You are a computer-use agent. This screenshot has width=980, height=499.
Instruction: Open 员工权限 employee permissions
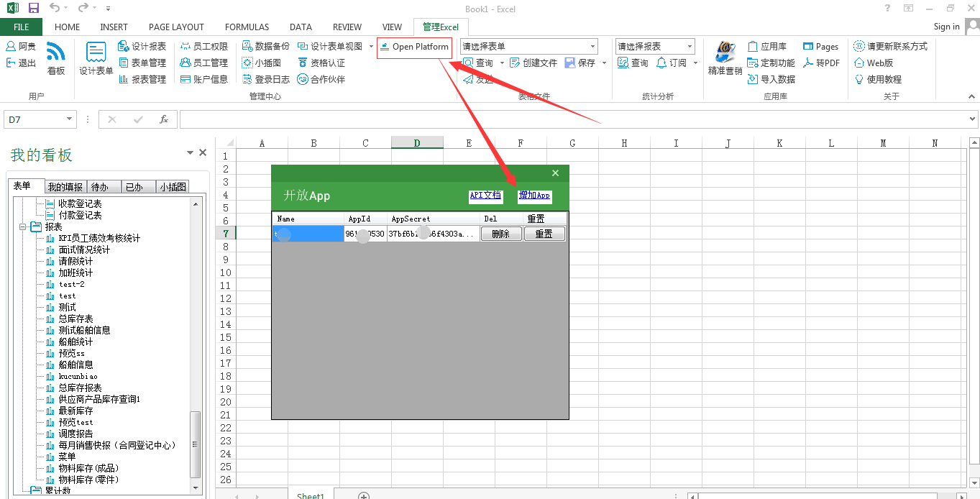pos(204,46)
